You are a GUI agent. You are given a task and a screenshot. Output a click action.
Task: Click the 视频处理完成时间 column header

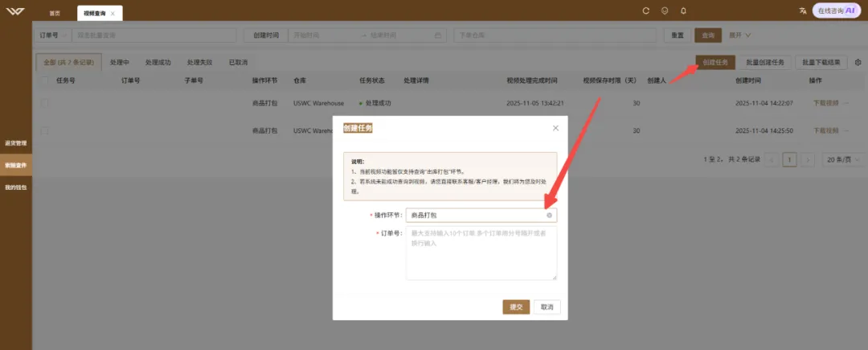click(532, 80)
